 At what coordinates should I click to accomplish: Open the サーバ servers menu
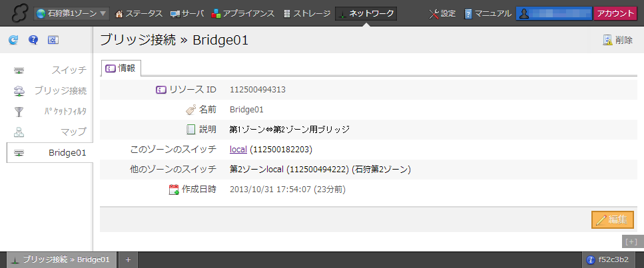(187, 13)
